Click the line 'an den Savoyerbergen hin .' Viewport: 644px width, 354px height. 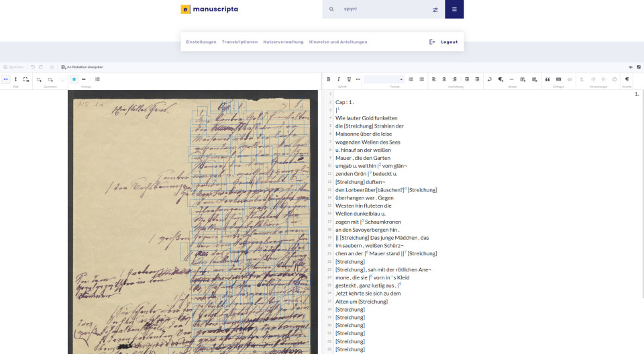click(x=367, y=230)
